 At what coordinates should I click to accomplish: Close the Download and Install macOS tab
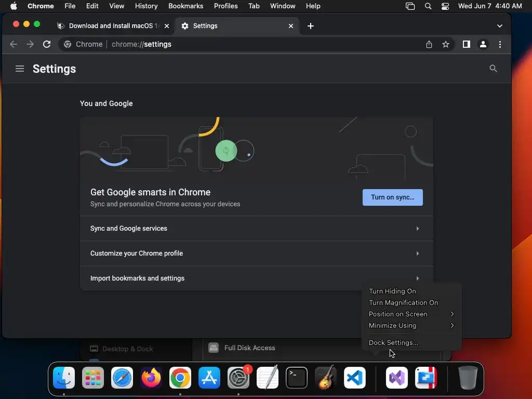167,26
